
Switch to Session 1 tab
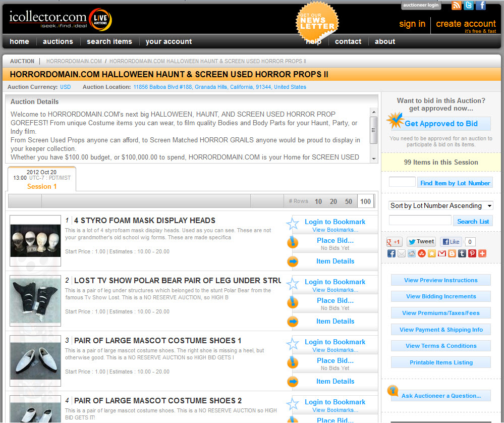(42, 186)
